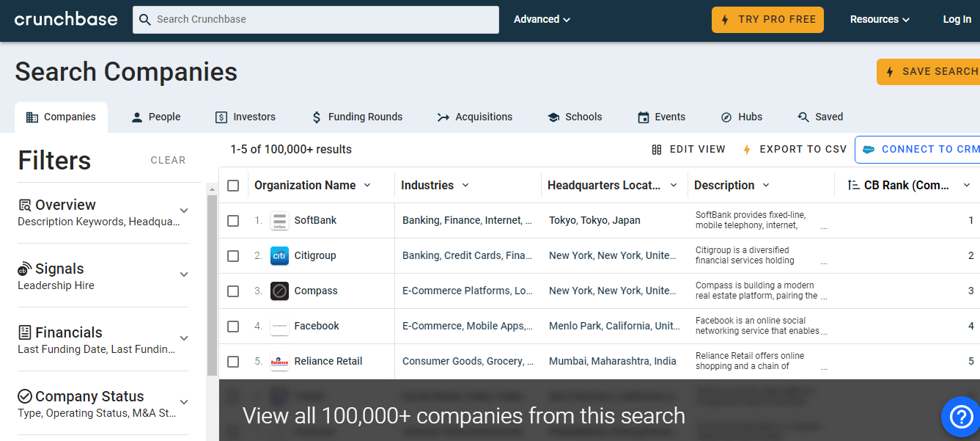Click the magnifier icon in the search bar
Screen dimensions: 980x441
(x=144, y=20)
